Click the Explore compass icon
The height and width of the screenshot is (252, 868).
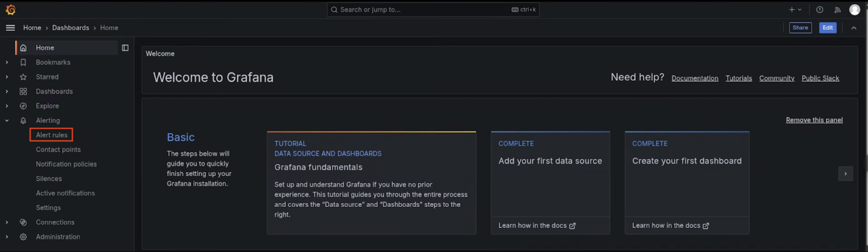[23, 106]
